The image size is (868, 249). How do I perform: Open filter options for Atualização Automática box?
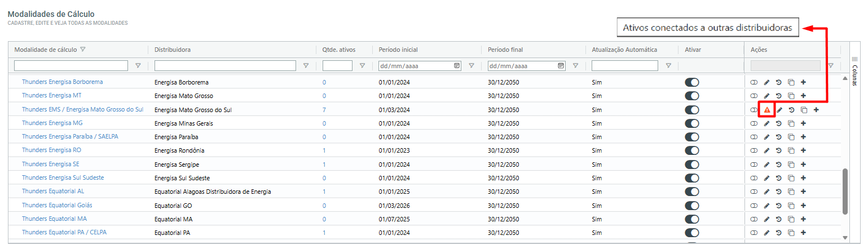point(668,66)
